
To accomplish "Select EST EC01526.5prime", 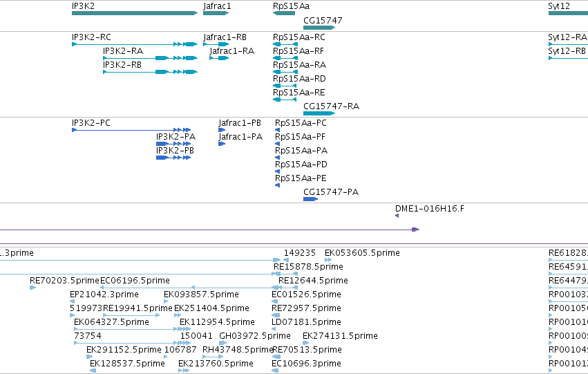I will (275, 301).
